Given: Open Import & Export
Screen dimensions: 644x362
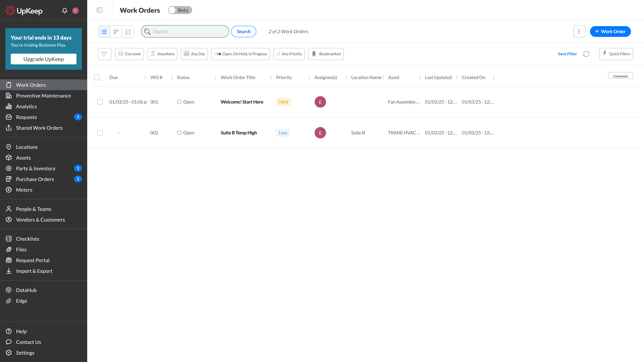Looking at the screenshot, I should point(44,271).
